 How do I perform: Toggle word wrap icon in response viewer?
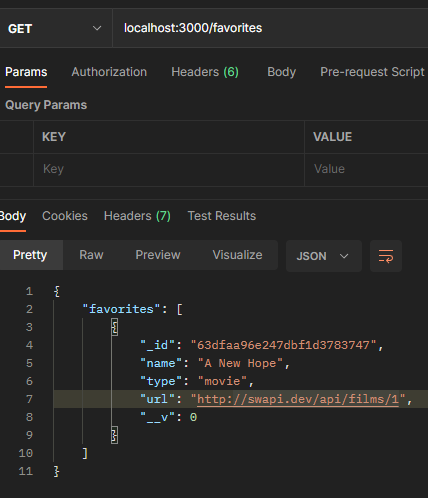(386, 256)
